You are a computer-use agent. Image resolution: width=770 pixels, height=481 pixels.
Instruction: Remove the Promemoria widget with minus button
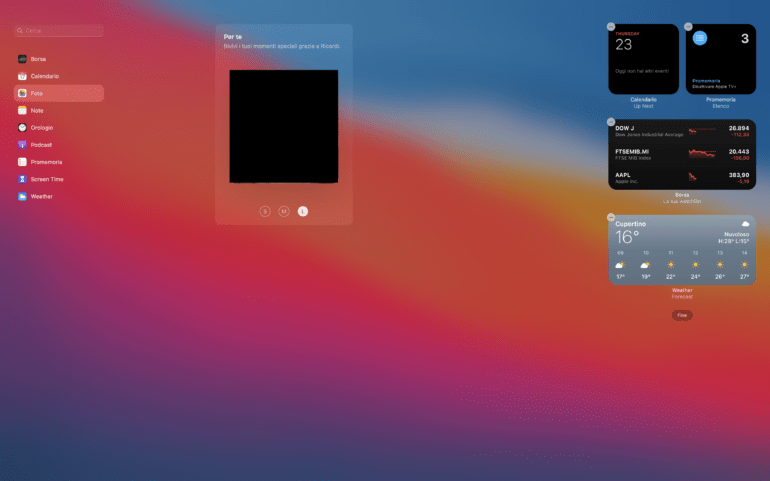pos(688,27)
